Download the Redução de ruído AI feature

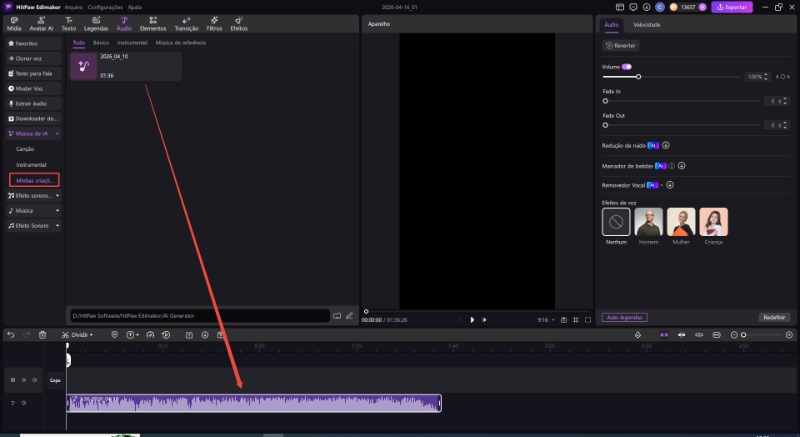pos(666,145)
